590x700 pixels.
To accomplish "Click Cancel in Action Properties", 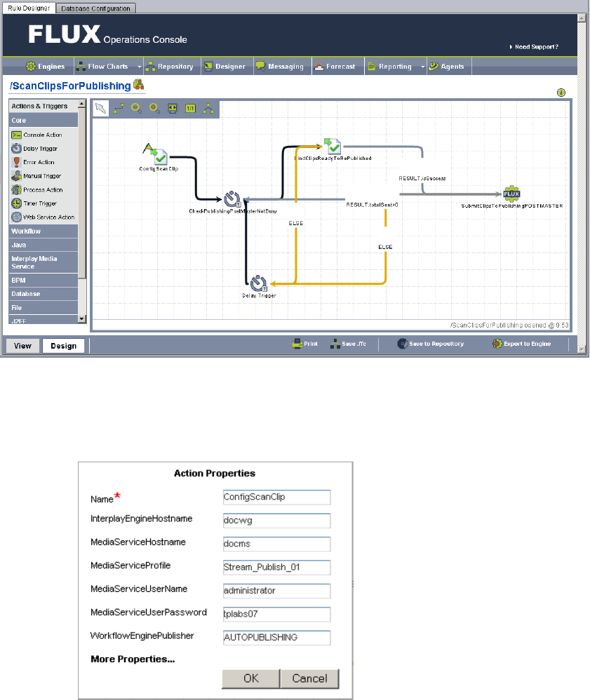I will click(309, 678).
